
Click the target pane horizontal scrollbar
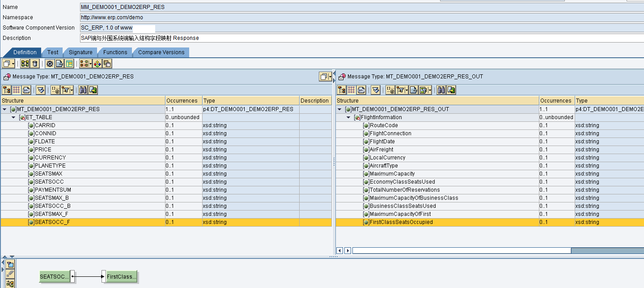(462, 250)
